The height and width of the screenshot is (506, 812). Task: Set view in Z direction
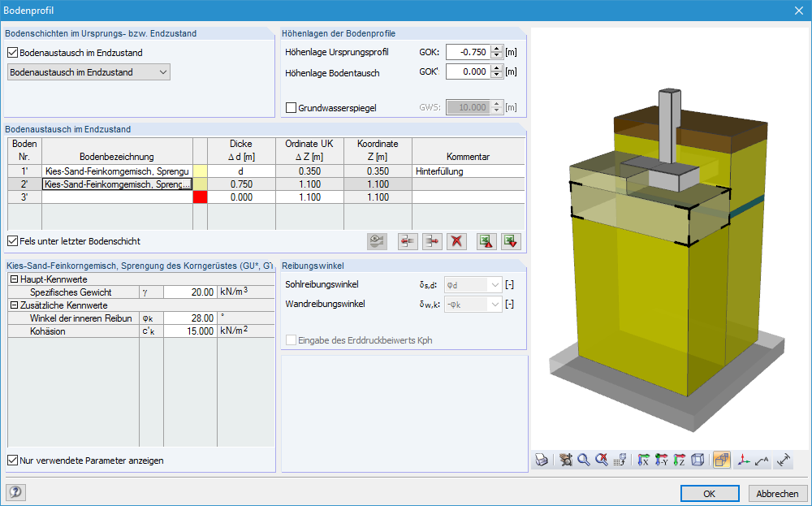680,460
